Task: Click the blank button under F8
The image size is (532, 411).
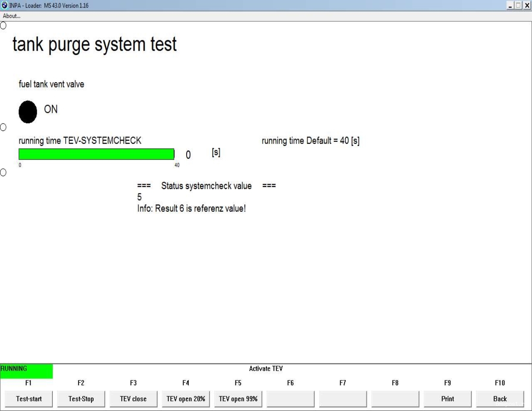Action: pyautogui.click(x=395, y=399)
